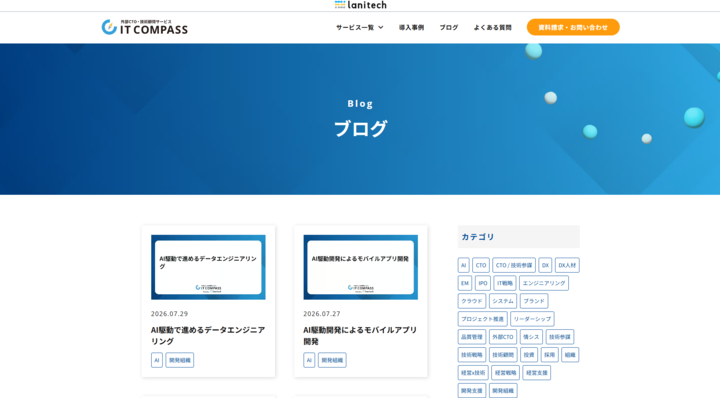Click the lanitech logo at the top
The height and width of the screenshot is (398, 720).
(x=360, y=5)
